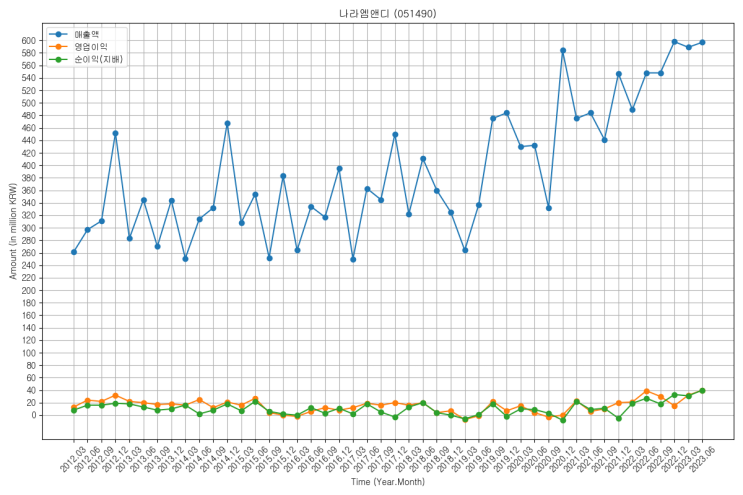The width and height of the screenshot is (743, 495).
Task: Click the y-axis tick value 300
Action: pyautogui.click(x=28, y=228)
